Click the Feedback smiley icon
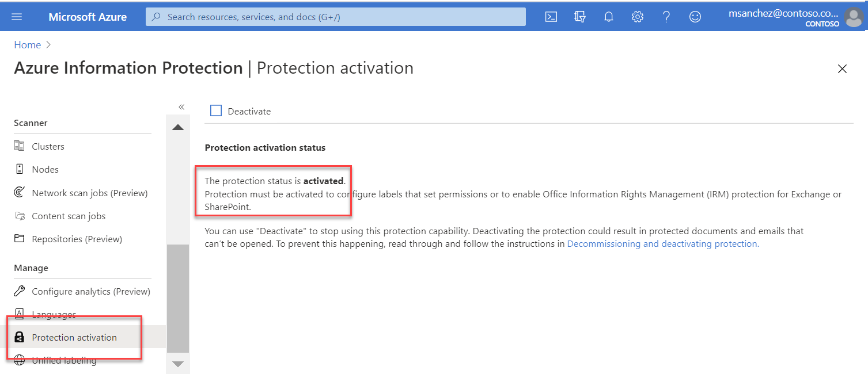868x374 pixels. click(x=695, y=17)
